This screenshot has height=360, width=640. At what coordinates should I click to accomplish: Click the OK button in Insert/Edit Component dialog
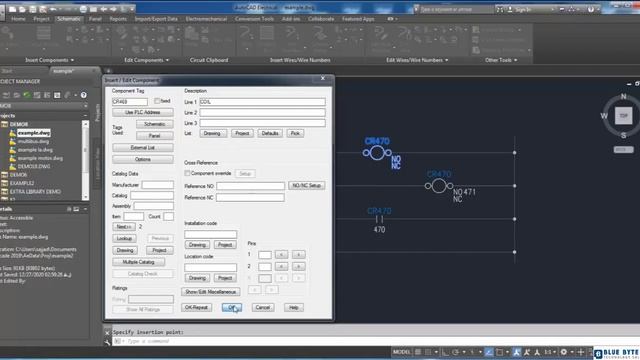pos(232,307)
